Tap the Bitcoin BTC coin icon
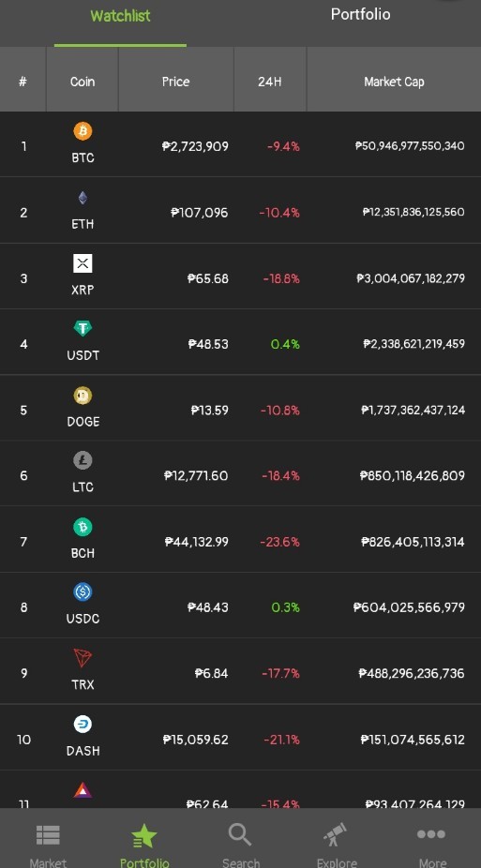 (x=83, y=132)
